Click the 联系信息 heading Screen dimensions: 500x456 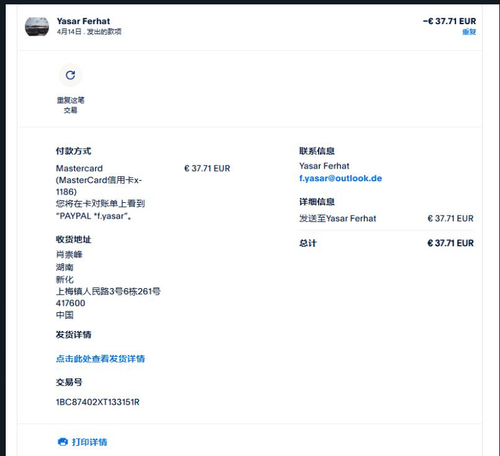coord(317,151)
